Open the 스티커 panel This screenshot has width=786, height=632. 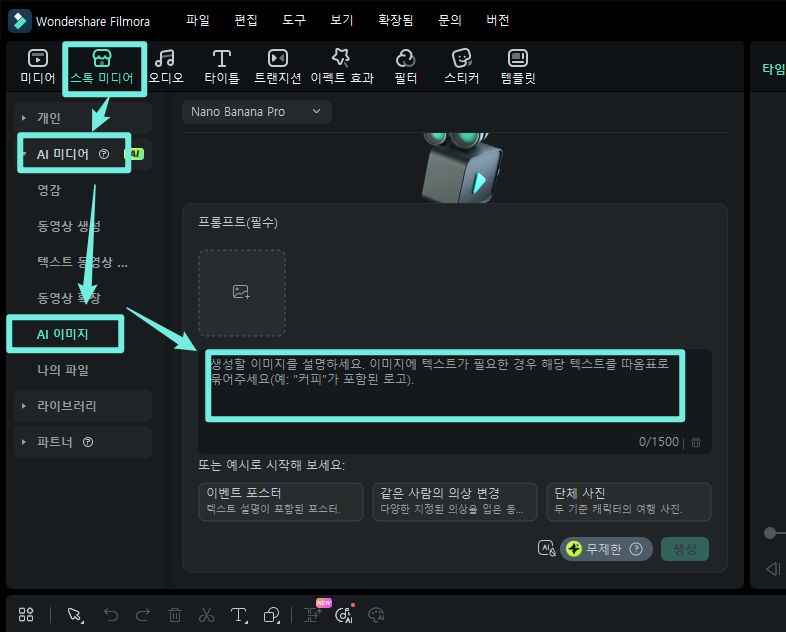pos(462,67)
